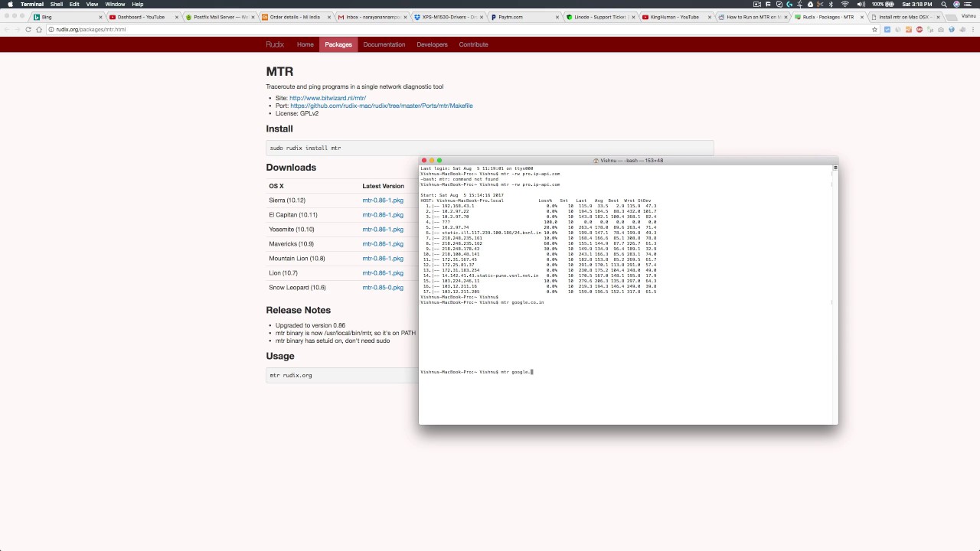This screenshot has width=980, height=551.
Task: Open Documentation in Rudix navbar
Action: tap(384, 44)
